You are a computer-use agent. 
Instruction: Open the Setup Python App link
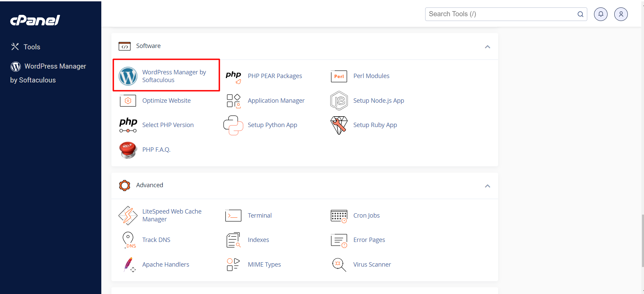tap(273, 125)
